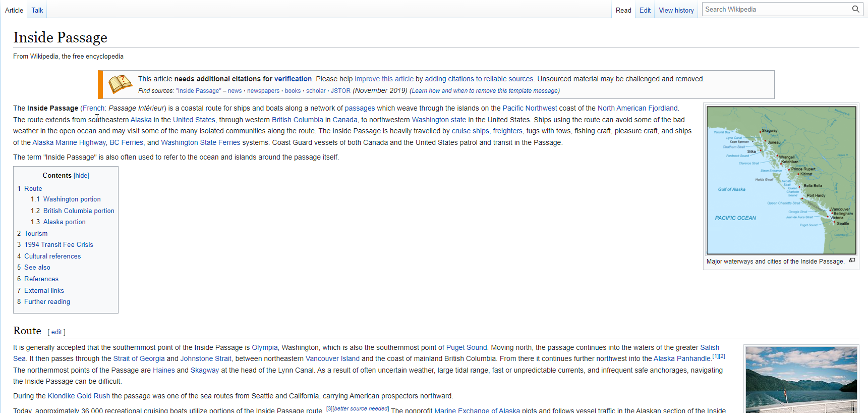
Task: Go to Alaska portion contents entry
Action: (x=65, y=222)
